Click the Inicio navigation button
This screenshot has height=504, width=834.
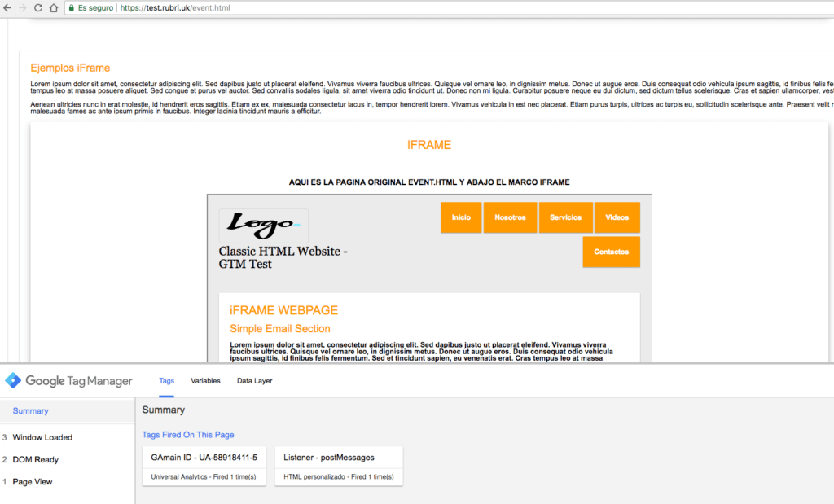point(461,217)
